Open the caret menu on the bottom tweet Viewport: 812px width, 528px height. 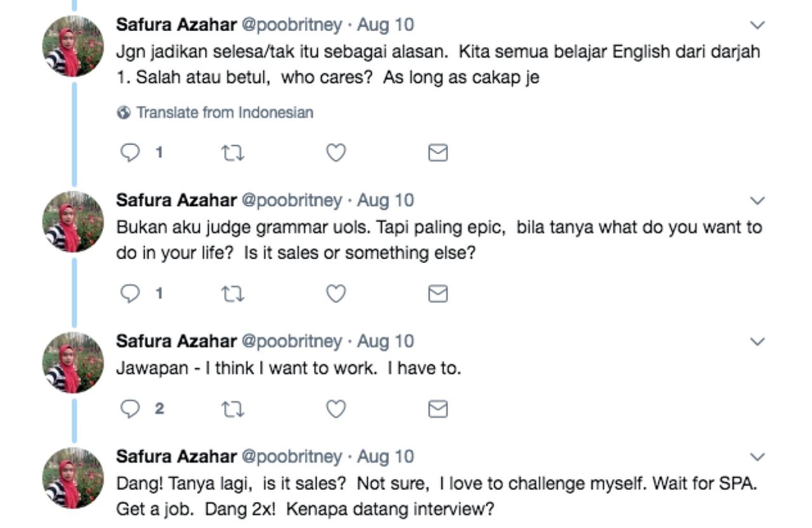tap(756, 456)
